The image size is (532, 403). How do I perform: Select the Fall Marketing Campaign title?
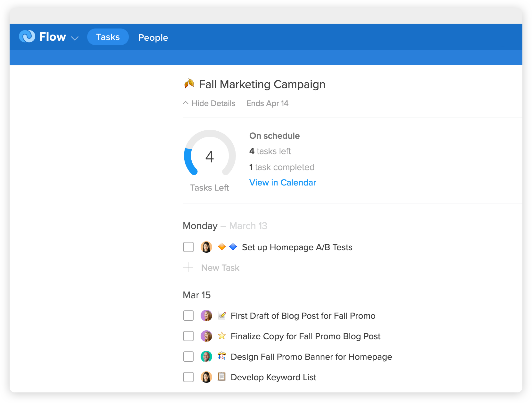click(x=262, y=84)
